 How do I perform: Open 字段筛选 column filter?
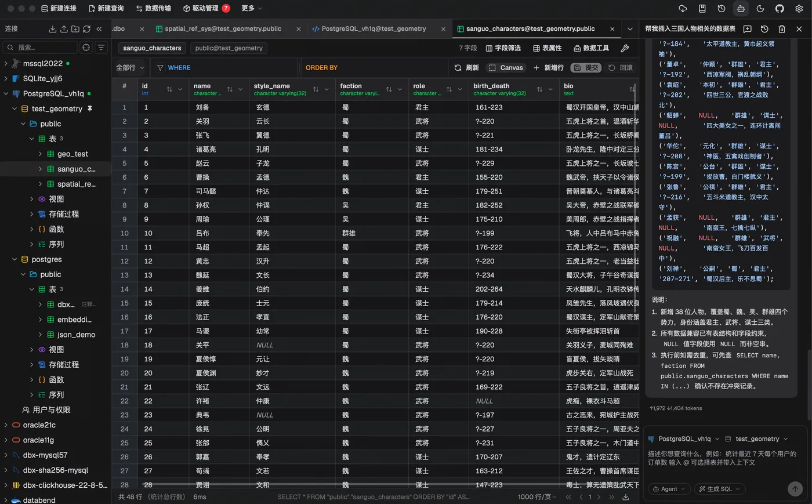point(503,48)
